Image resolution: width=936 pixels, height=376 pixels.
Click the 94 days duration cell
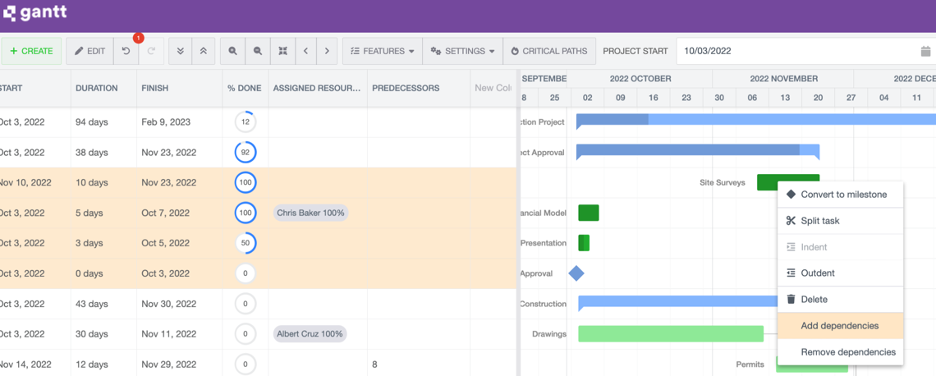(104, 122)
